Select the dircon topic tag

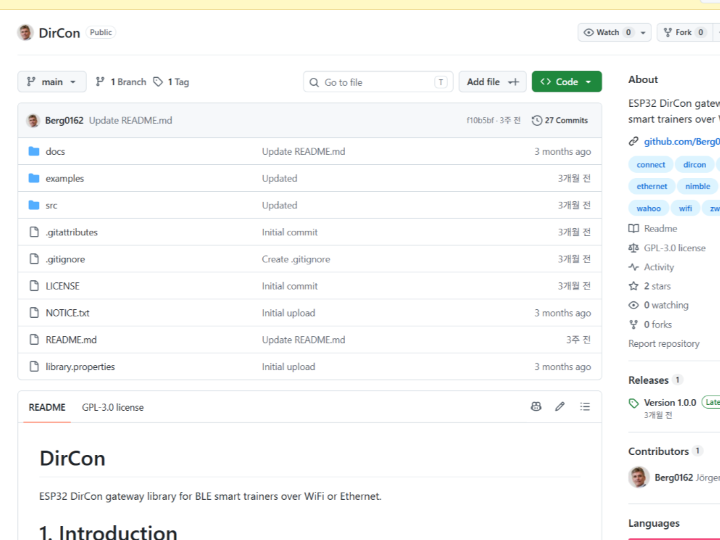(x=694, y=164)
